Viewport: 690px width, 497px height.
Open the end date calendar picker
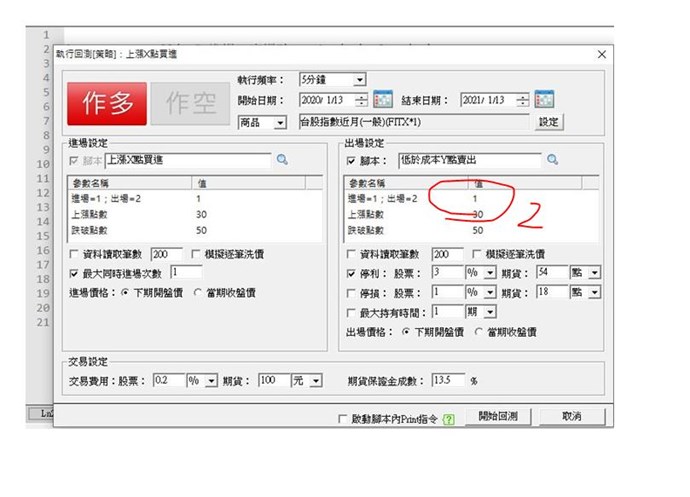click(x=544, y=100)
